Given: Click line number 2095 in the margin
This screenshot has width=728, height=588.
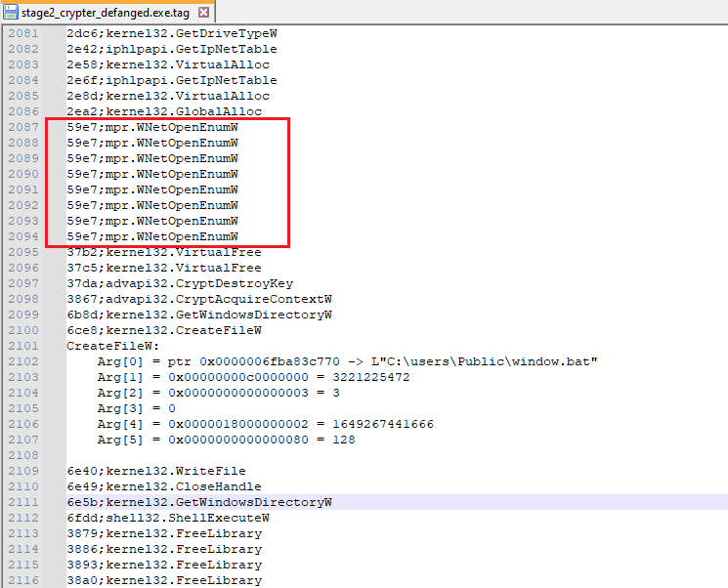Looking at the screenshot, I should pos(23,252).
